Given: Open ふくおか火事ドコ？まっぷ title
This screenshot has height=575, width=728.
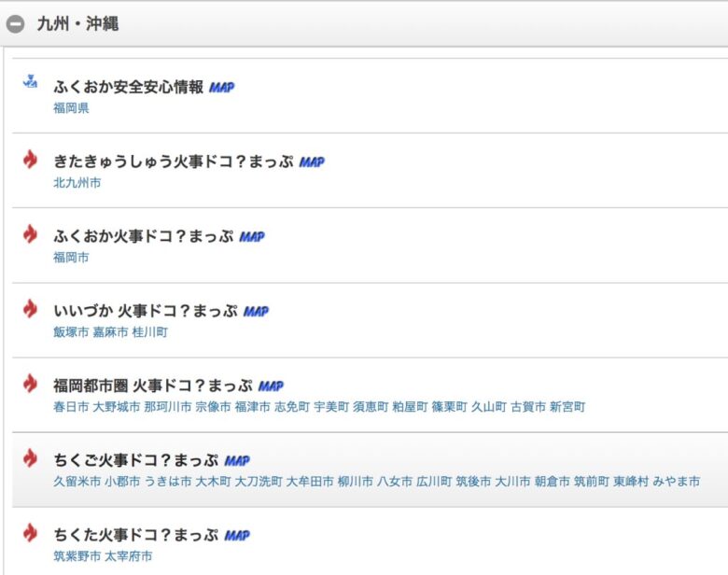Looking at the screenshot, I should coord(144,236).
